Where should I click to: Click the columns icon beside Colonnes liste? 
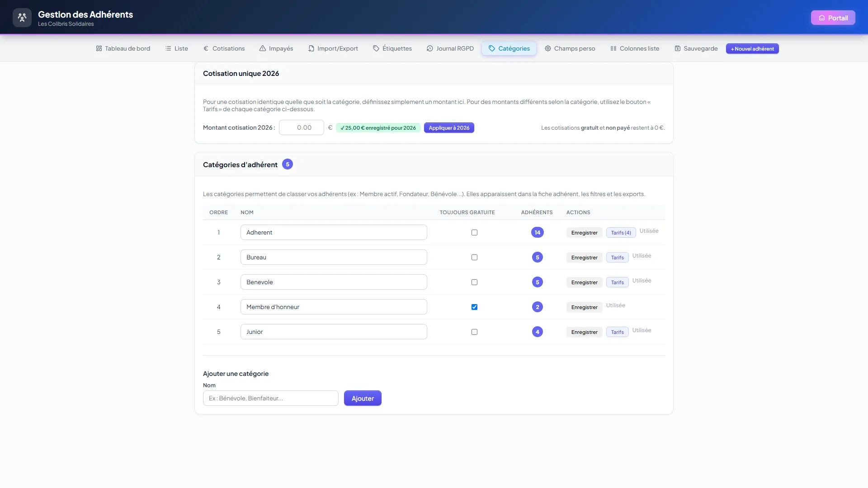(x=613, y=48)
